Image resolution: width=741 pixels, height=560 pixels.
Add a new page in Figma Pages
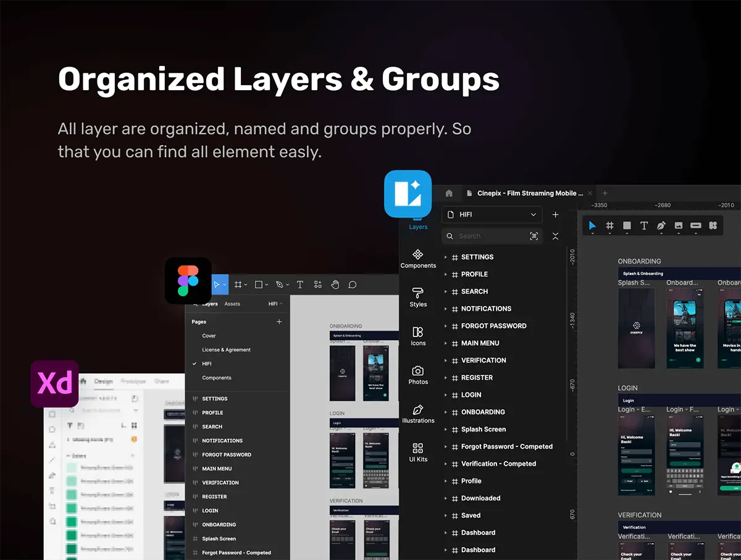click(279, 322)
